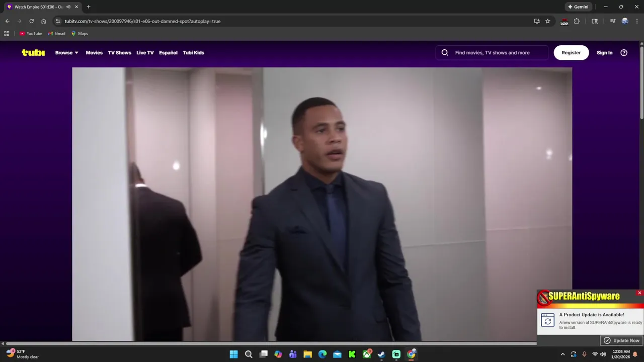Open Live TV section

[145, 52]
